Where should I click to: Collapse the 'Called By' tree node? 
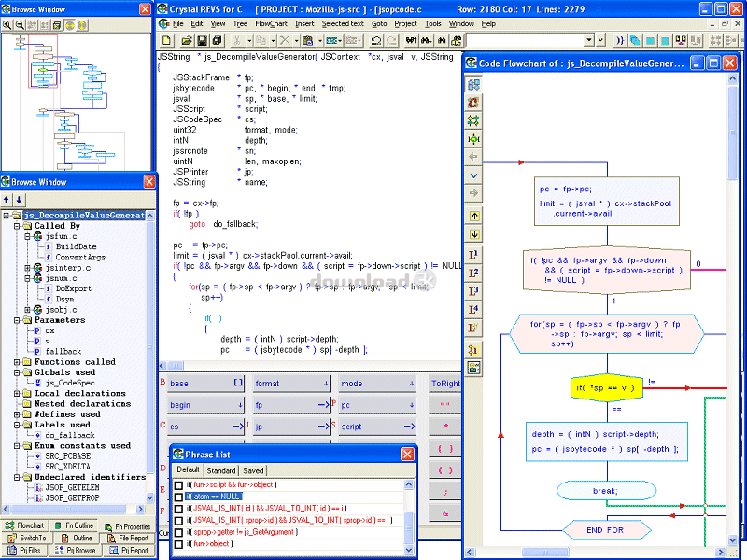(x=18, y=226)
